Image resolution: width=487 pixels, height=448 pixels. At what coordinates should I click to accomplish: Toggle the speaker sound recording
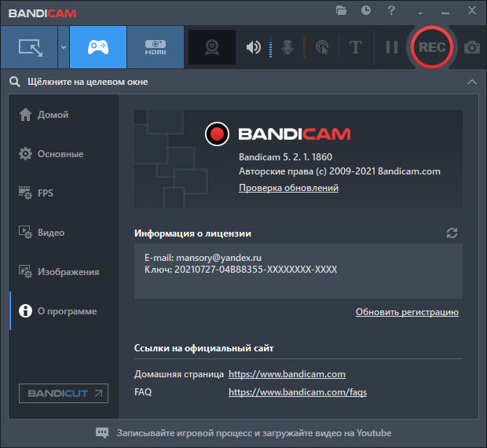click(x=253, y=47)
